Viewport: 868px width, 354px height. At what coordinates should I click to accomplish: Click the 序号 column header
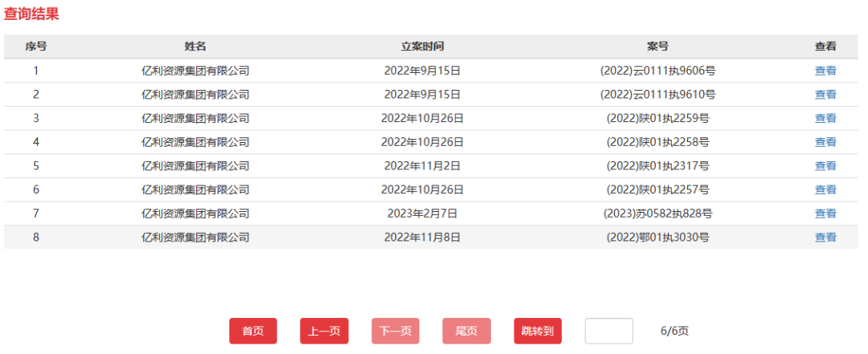[x=36, y=47]
